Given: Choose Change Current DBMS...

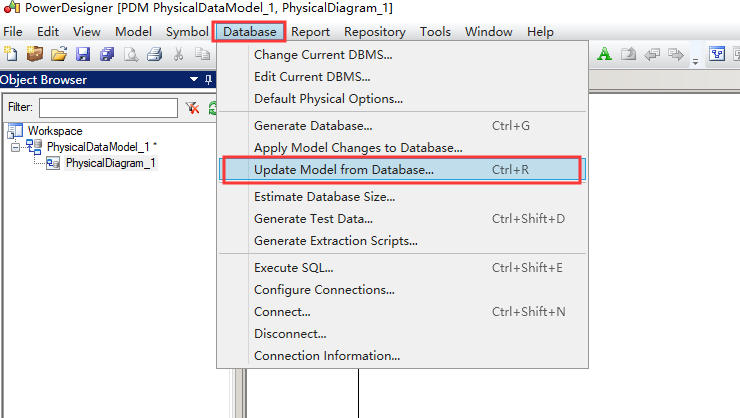Looking at the screenshot, I should 403,55.
